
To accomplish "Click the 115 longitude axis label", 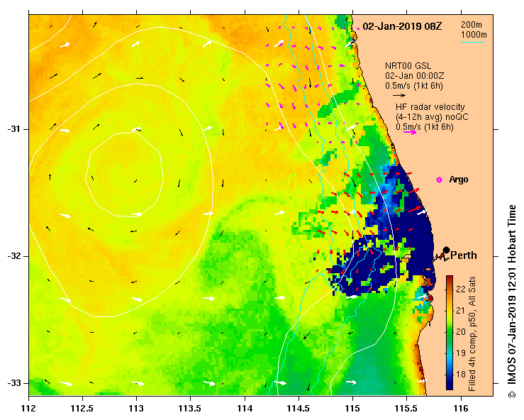I will tap(352, 409).
